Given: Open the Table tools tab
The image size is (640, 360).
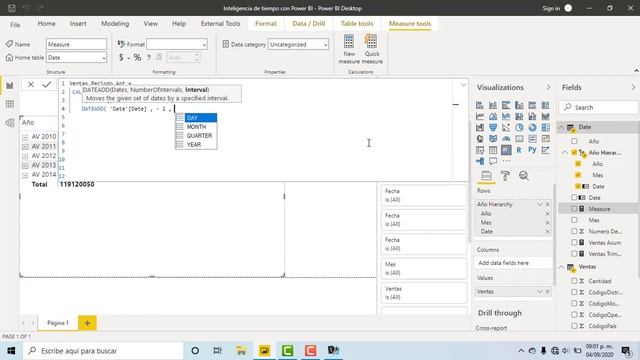Looking at the screenshot, I should [357, 24].
